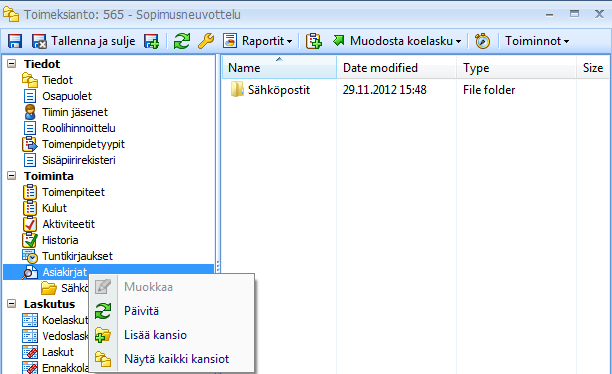Choose Lisää kansio from context menu

172,335
